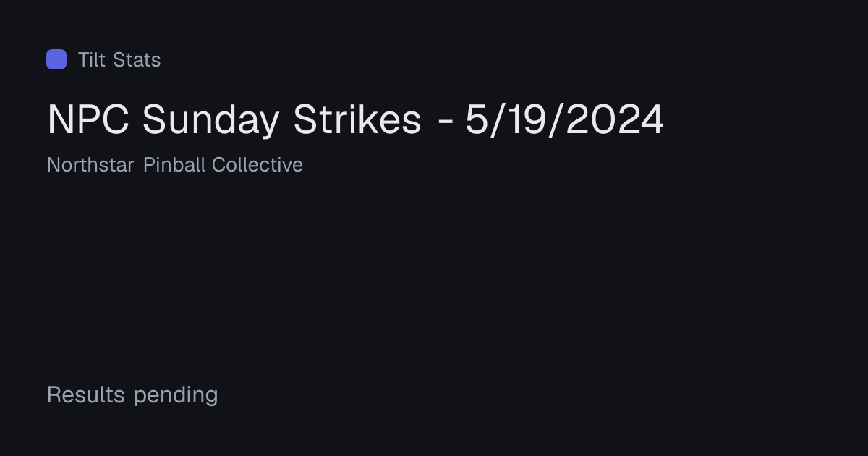Click the 19 in the heading date
This screenshot has width=868, height=456.
(x=527, y=119)
